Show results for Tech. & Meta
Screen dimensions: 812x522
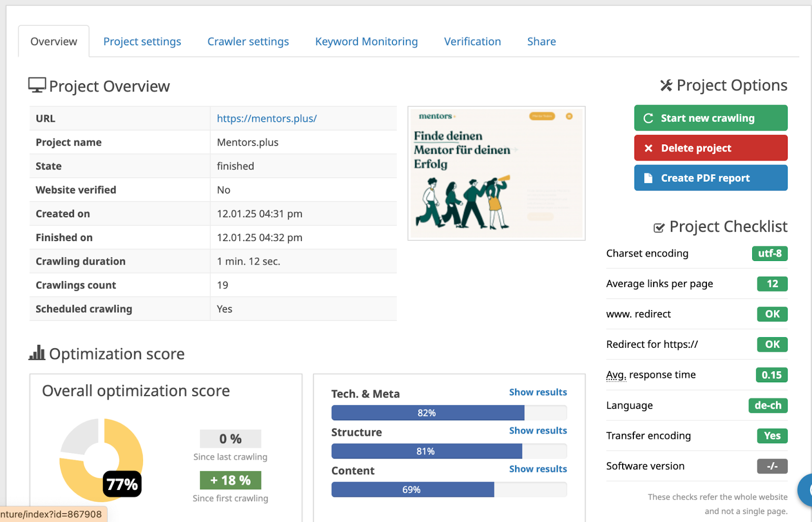point(537,392)
